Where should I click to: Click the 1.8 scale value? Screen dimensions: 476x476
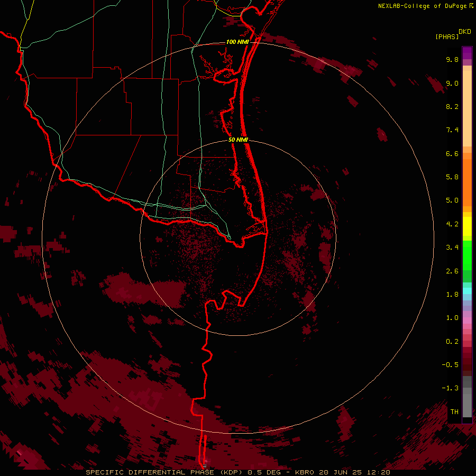(452, 295)
